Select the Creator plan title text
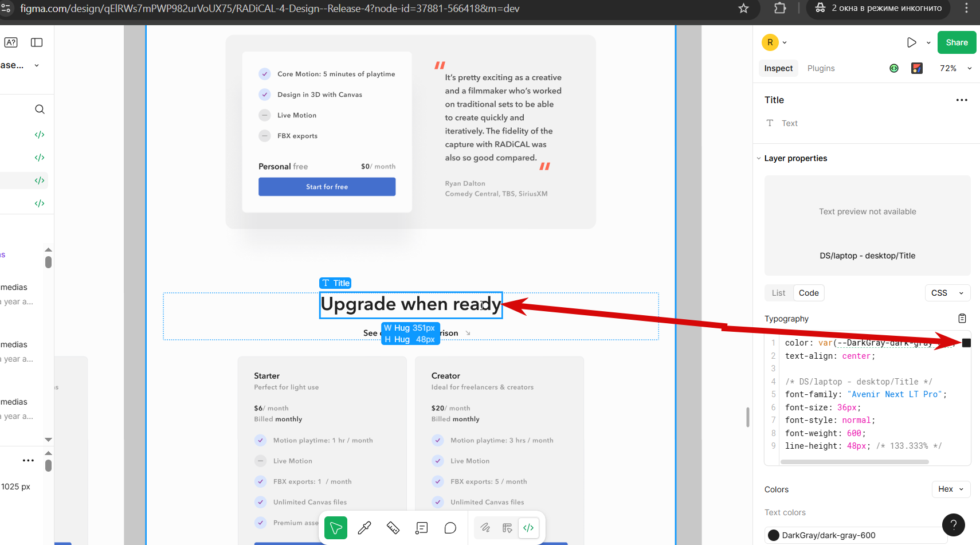 pos(445,376)
